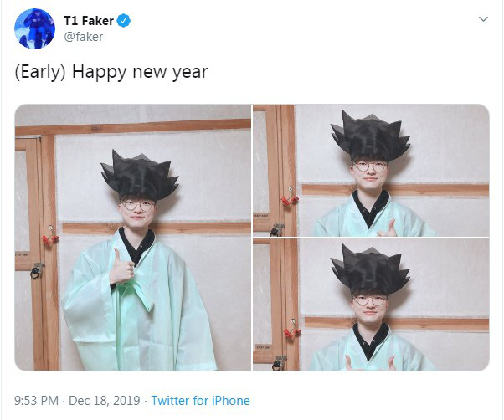Open the full-body thumbs-up photo
Screen dimensions: 504x420
(133, 238)
